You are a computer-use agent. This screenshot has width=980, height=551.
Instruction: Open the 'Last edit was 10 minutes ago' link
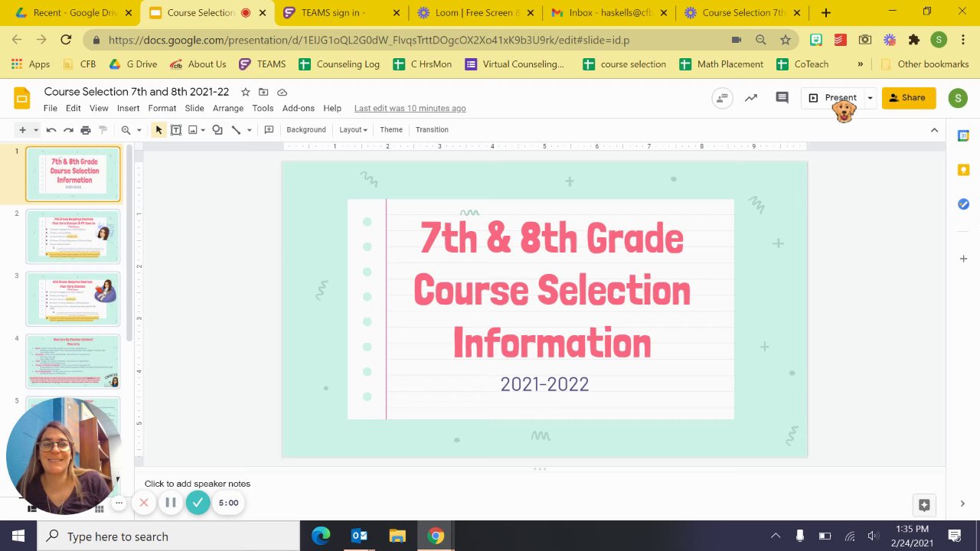410,109
